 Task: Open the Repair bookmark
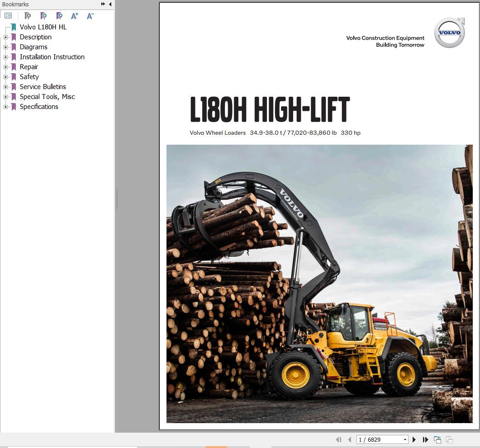click(29, 66)
